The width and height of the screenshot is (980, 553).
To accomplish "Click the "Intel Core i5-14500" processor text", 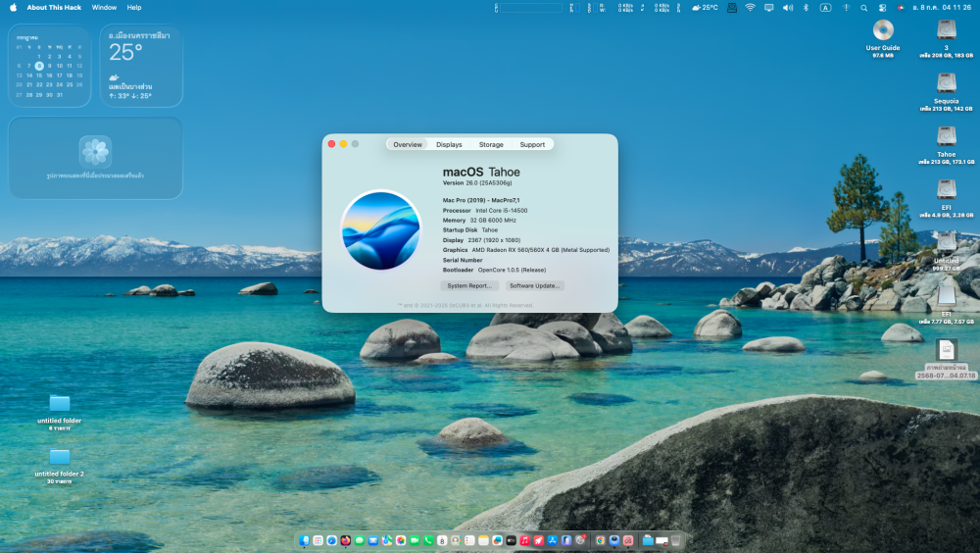I will [x=501, y=211].
